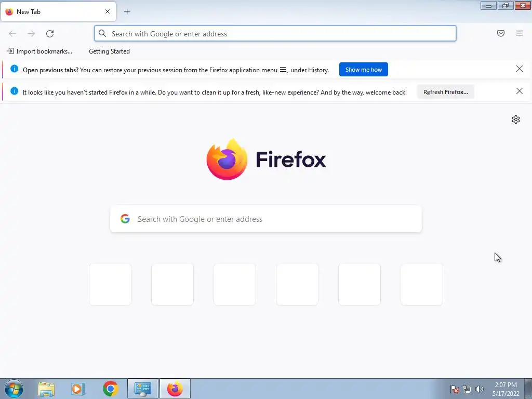Open Import bookmarks from bookmarks toolbar
This screenshot has width=532, height=399.
click(39, 51)
